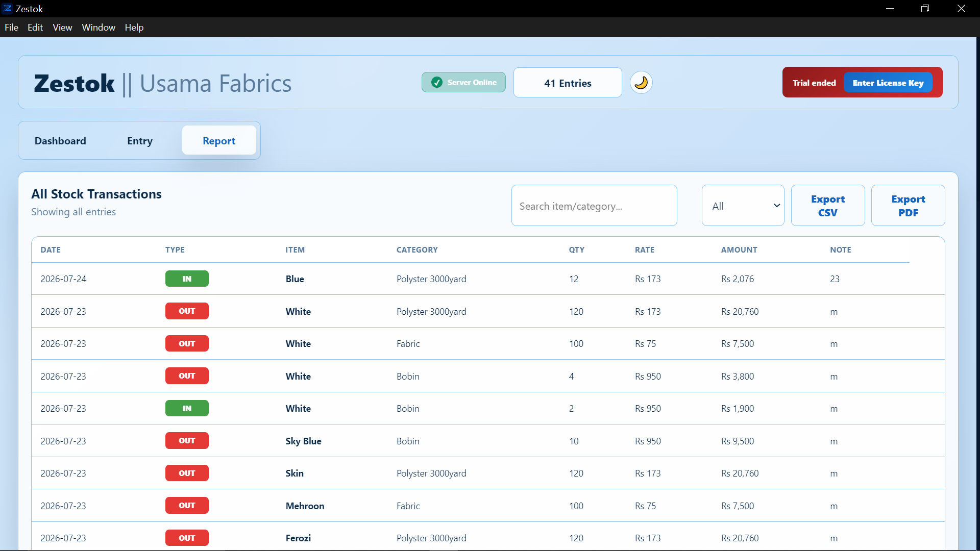Select the Report tab

coord(219,140)
